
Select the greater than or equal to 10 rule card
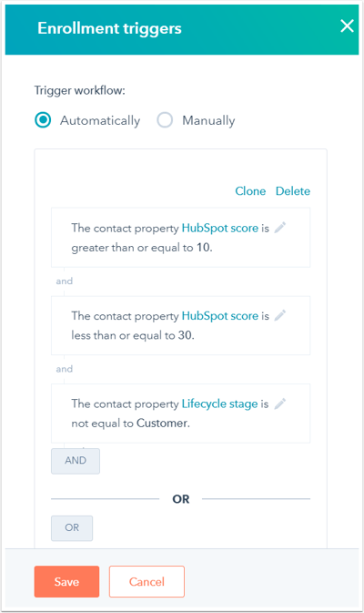(180, 238)
